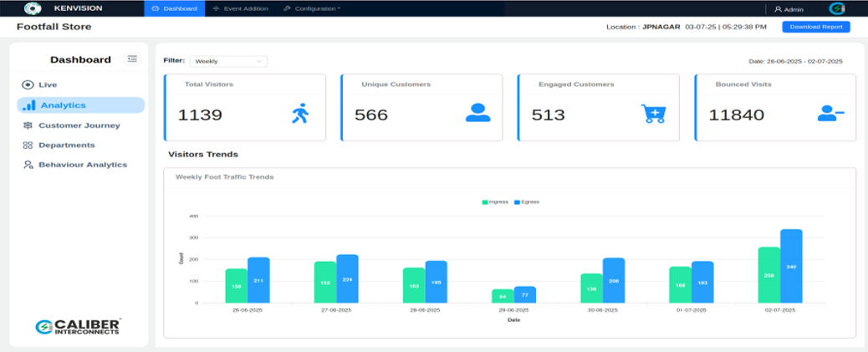Expand the Configuration menu dropdown

point(312,8)
